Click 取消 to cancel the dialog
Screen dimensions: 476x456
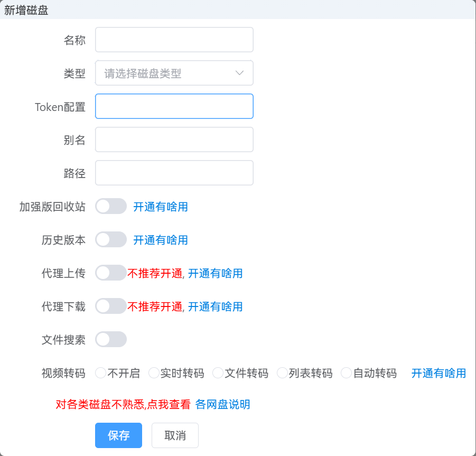tap(175, 435)
